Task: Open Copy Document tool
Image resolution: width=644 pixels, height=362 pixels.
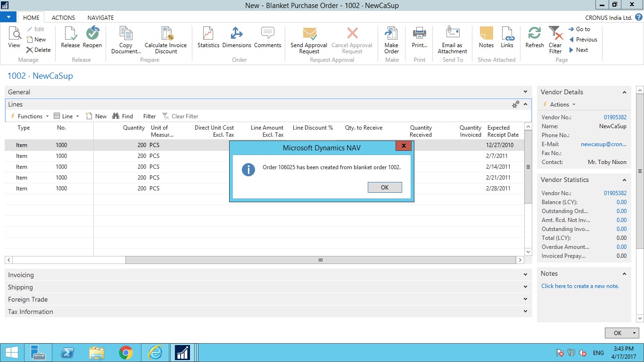Action: pos(126,40)
